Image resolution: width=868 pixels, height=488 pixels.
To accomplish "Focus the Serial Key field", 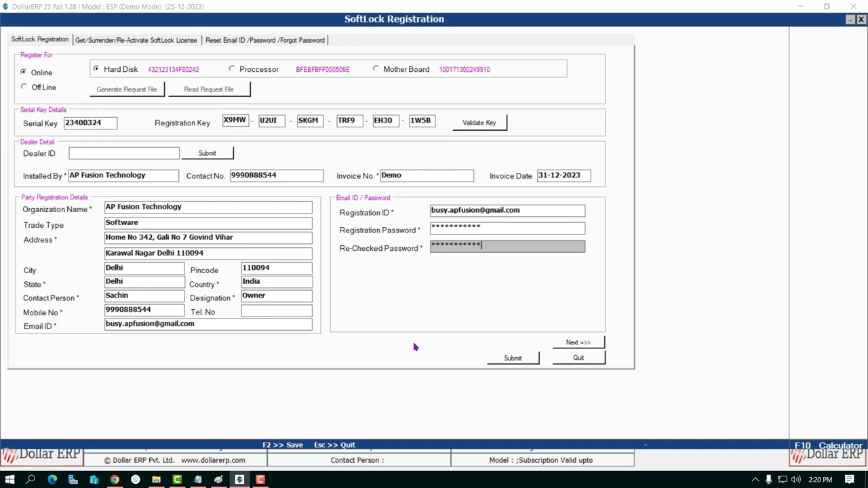I will click(x=90, y=123).
